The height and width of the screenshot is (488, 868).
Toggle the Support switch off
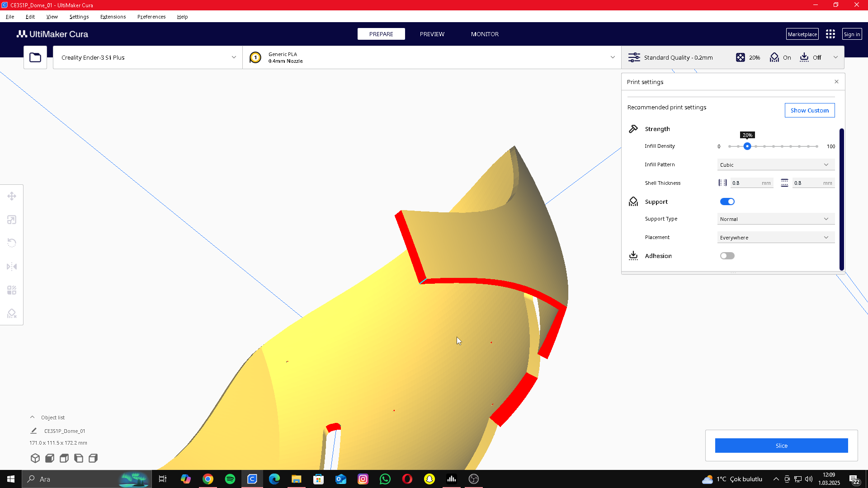[x=727, y=202]
